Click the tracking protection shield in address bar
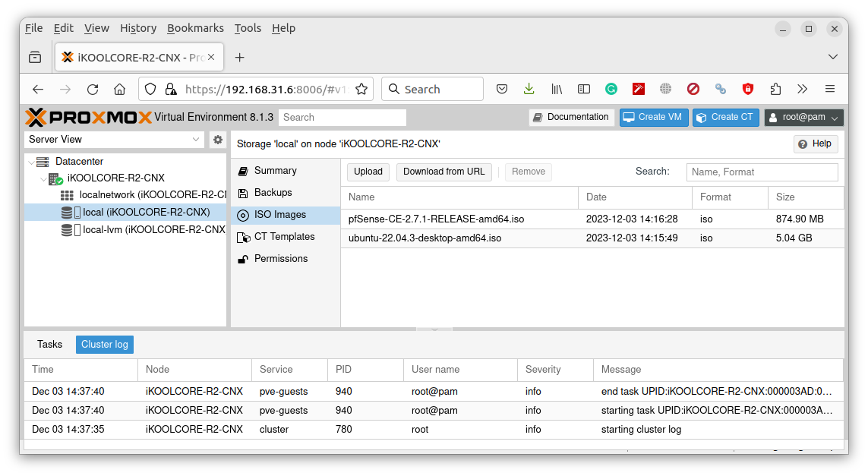 [x=150, y=89]
